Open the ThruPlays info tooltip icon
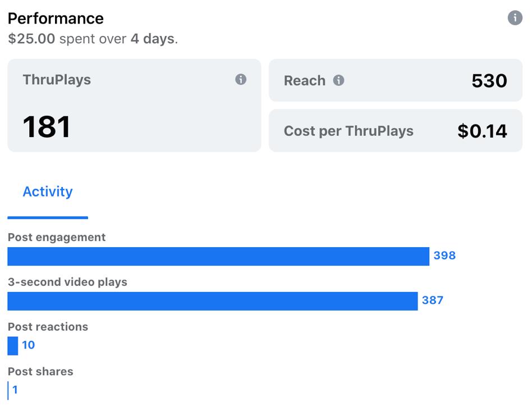The height and width of the screenshot is (415, 532). pyautogui.click(x=241, y=80)
